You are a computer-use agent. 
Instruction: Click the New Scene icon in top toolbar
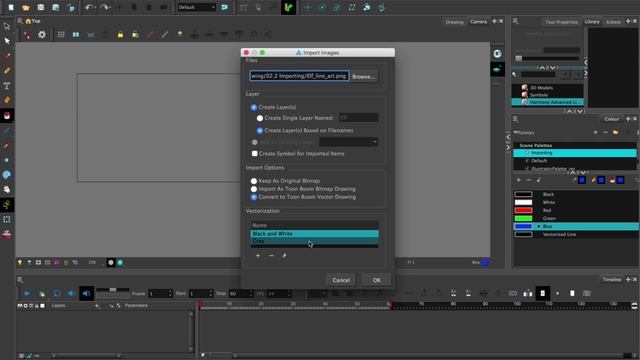tap(11, 7)
